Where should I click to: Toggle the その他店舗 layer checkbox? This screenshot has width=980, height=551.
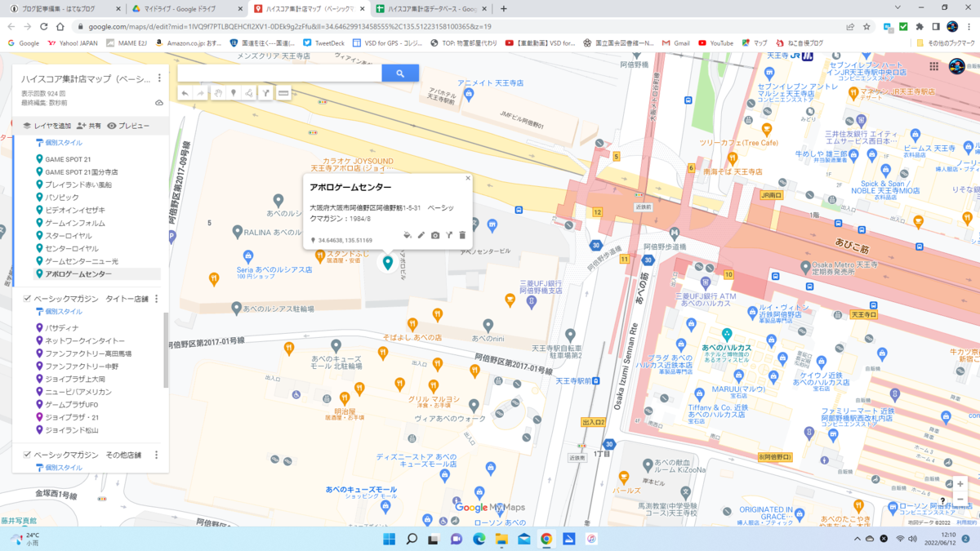pyautogui.click(x=27, y=455)
